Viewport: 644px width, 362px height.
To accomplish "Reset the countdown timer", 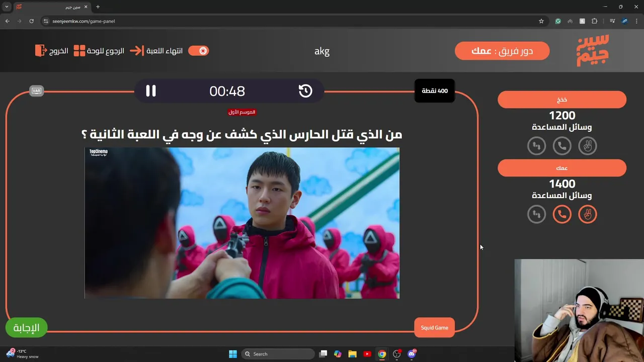I will point(305,91).
